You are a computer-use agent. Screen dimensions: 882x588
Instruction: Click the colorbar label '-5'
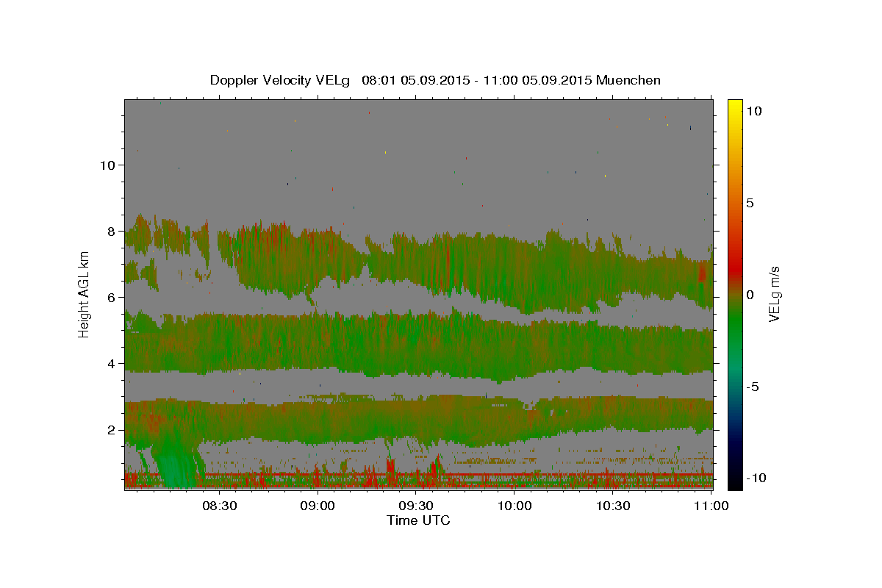pos(753,386)
